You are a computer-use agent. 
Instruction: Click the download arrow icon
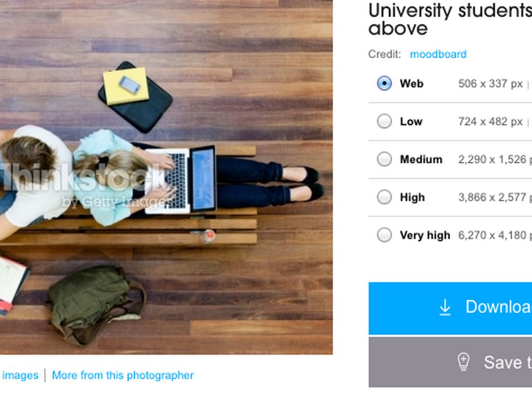point(445,308)
